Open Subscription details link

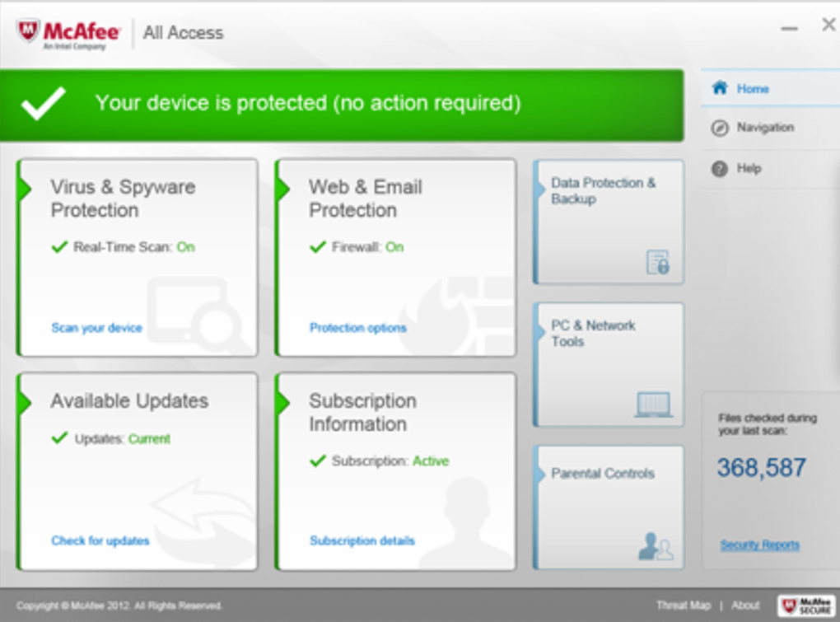pos(362,540)
